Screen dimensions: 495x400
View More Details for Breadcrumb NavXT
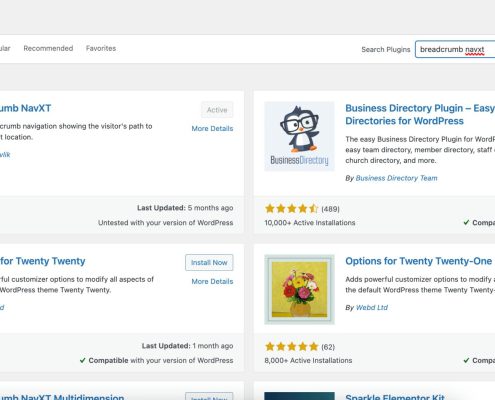click(212, 128)
